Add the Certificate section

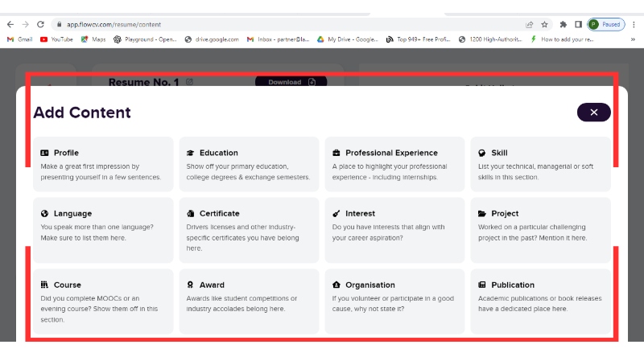coord(249,230)
